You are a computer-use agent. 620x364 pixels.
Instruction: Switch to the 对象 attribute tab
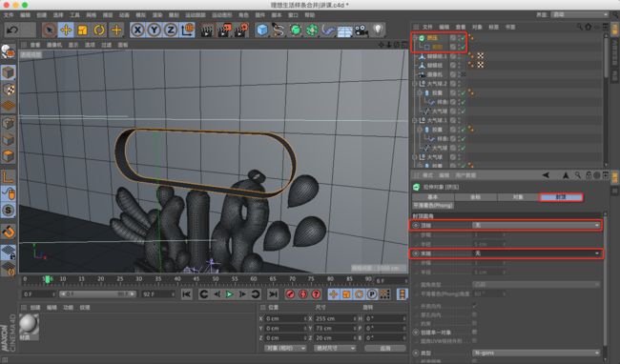[518, 197]
